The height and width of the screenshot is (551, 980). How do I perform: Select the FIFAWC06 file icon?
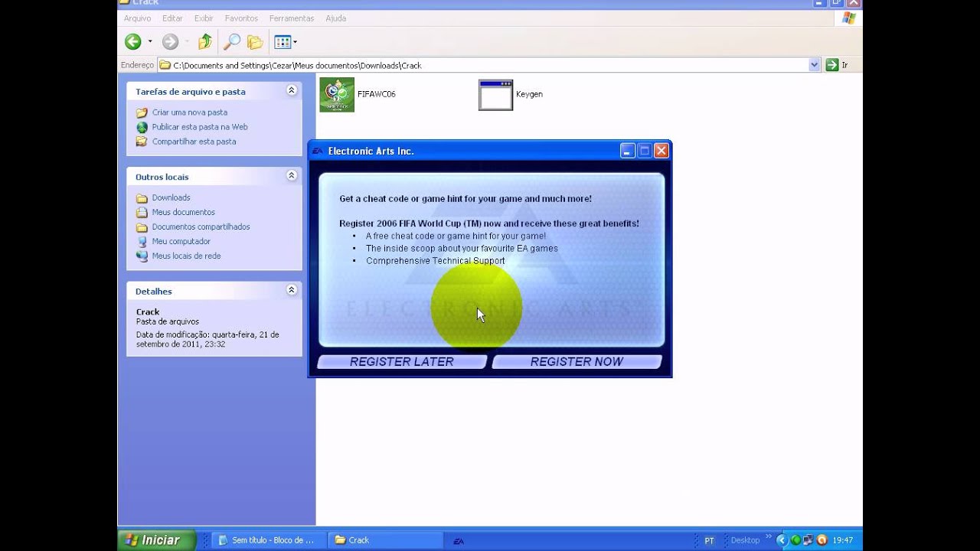coord(337,94)
